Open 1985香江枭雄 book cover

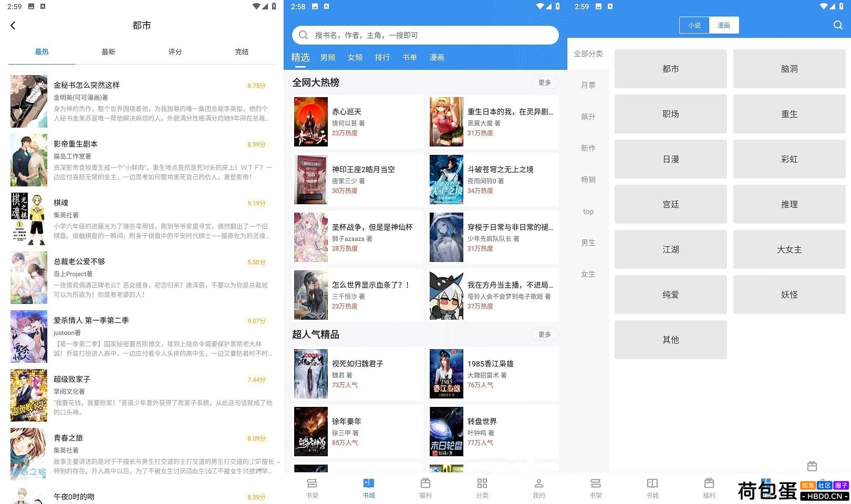pyautogui.click(x=447, y=374)
